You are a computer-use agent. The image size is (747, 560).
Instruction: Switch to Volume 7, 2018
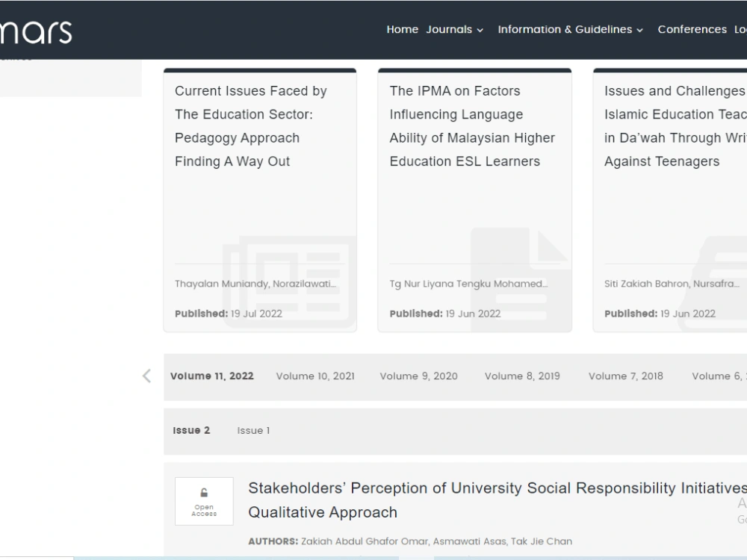[625, 376]
